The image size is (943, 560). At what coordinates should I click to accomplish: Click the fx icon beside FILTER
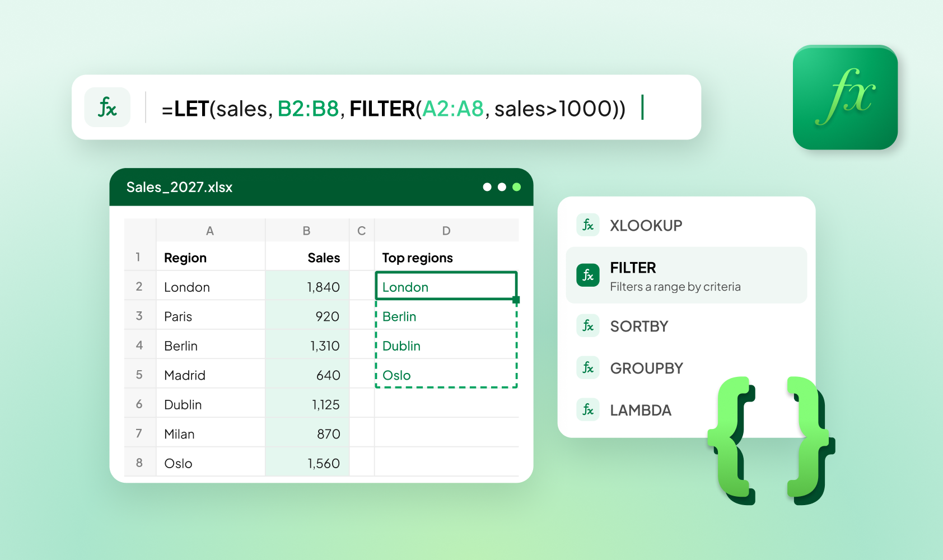tap(588, 275)
